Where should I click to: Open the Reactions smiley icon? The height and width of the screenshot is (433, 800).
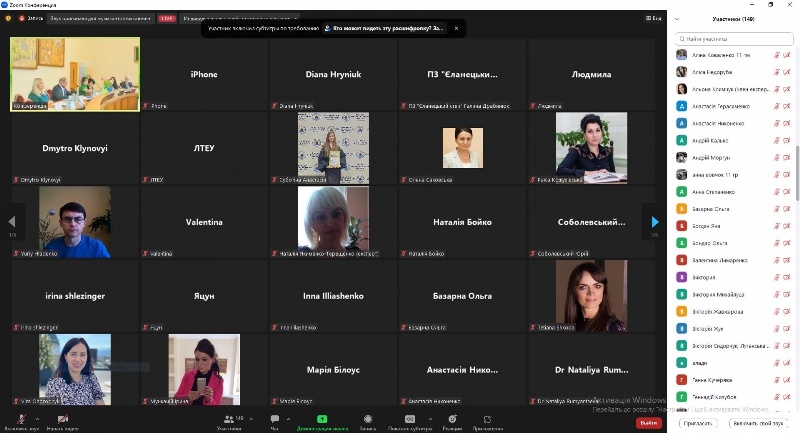(452, 419)
